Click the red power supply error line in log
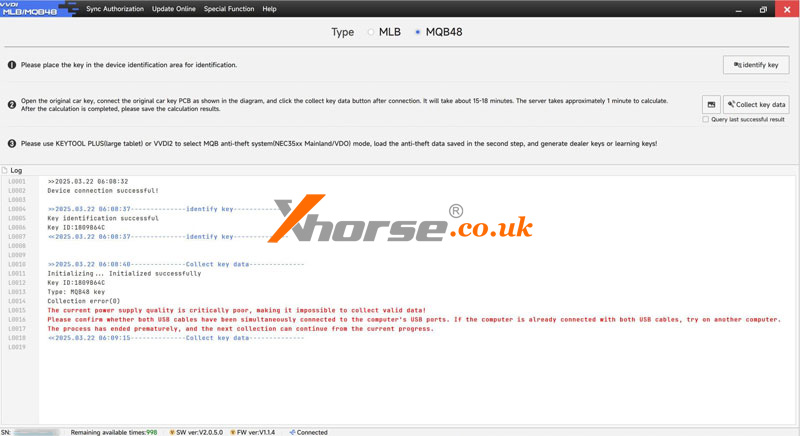 236,310
